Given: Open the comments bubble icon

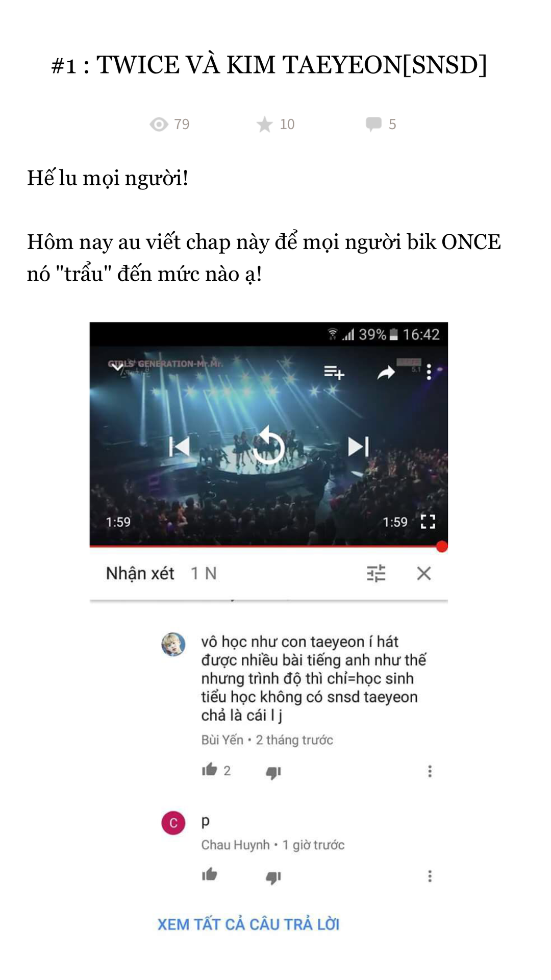Looking at the screenshot, I should [x=373, y=124].
